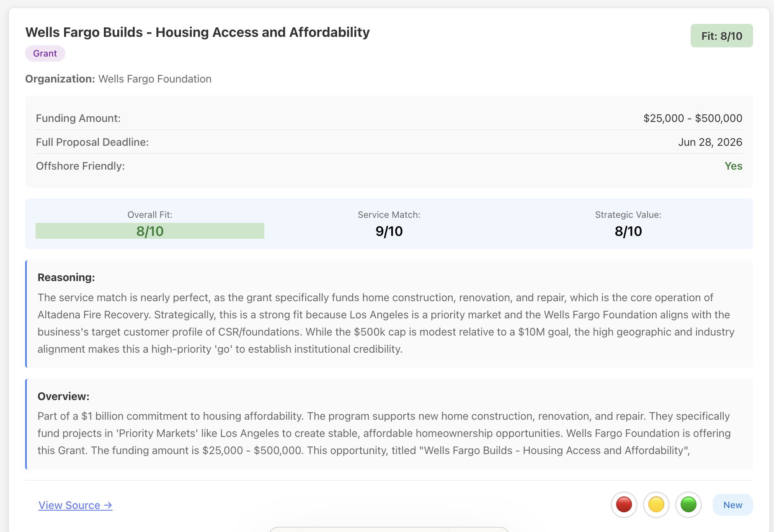This screenshot has width=774, height=532.
Task: Click the $25,000 - $500,000 funding value
Action: coord(693,119)
